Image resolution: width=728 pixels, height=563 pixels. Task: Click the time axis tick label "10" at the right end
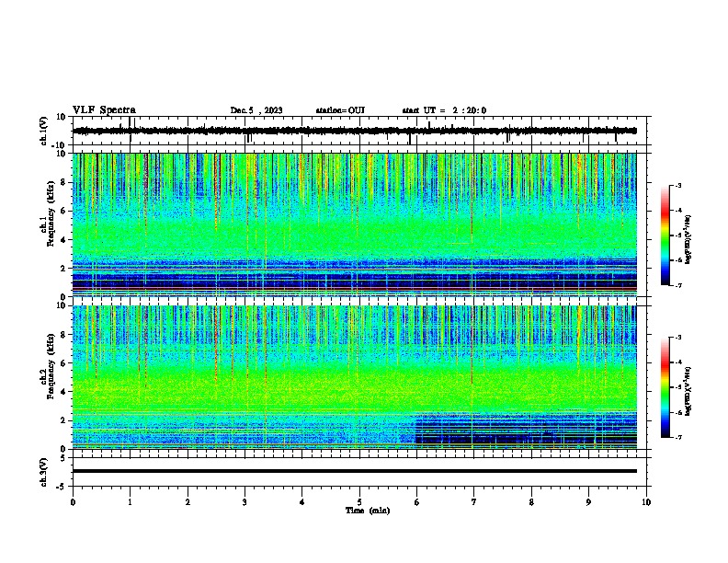(646, 502)
